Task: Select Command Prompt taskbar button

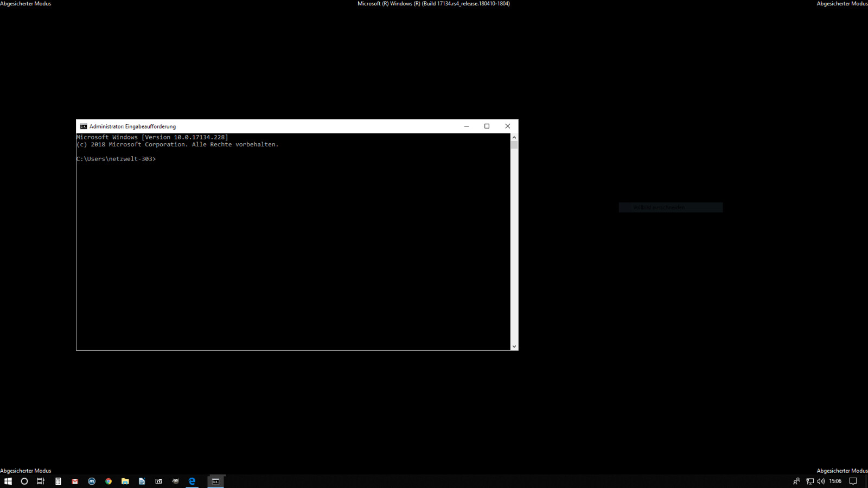Action: [215, 481]
